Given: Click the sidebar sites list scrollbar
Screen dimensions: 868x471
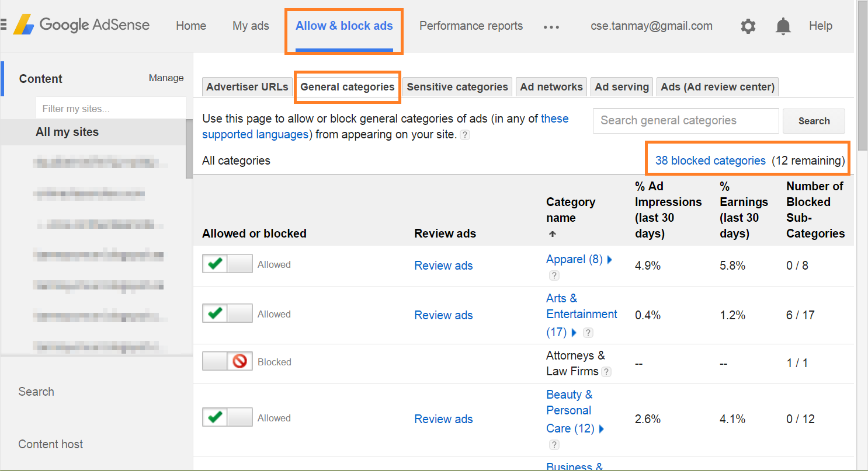Looking at the screenshot, I should coord(189,149).
